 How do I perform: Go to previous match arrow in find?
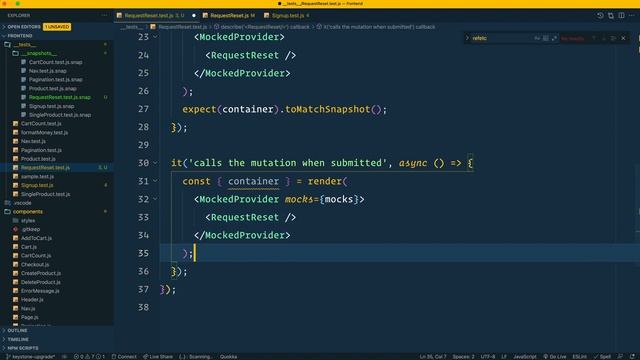(x=594, y=38)
